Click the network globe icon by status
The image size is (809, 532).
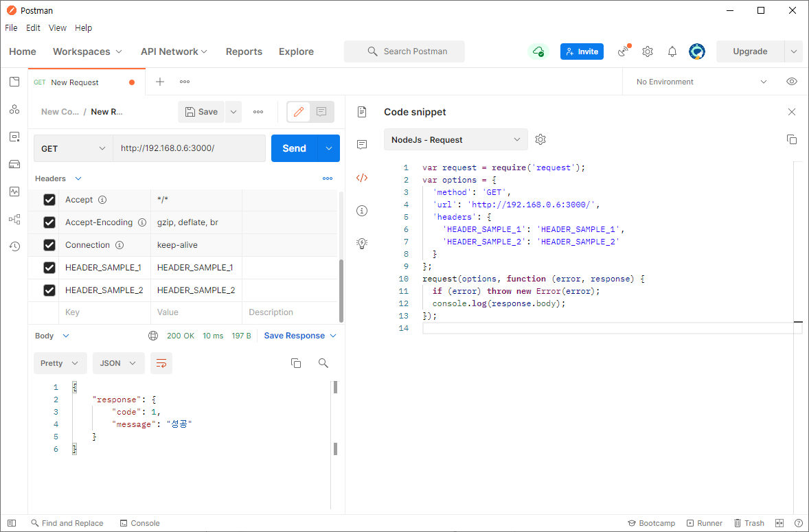(153, 336)
